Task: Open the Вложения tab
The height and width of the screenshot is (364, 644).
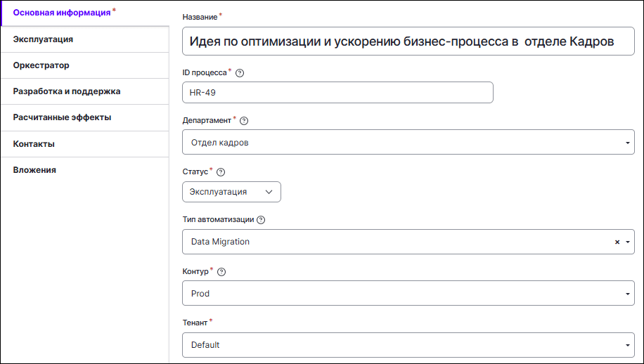Action: pyautogui.click(x=34, y=170)
